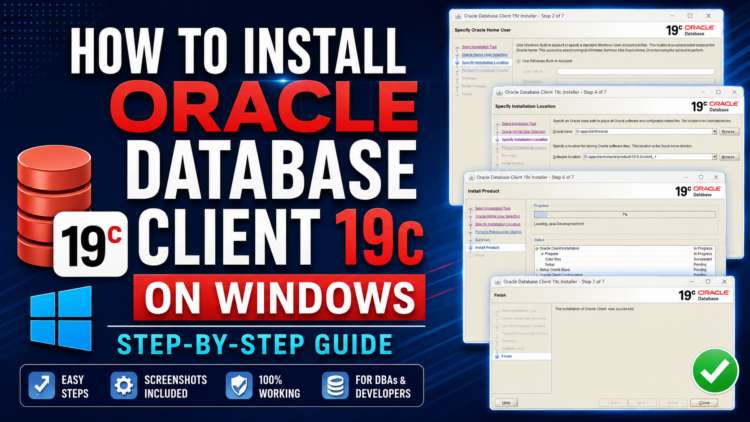750x422 pixels.
Task: Click the 100% Working shield icon
Action: 239,386
